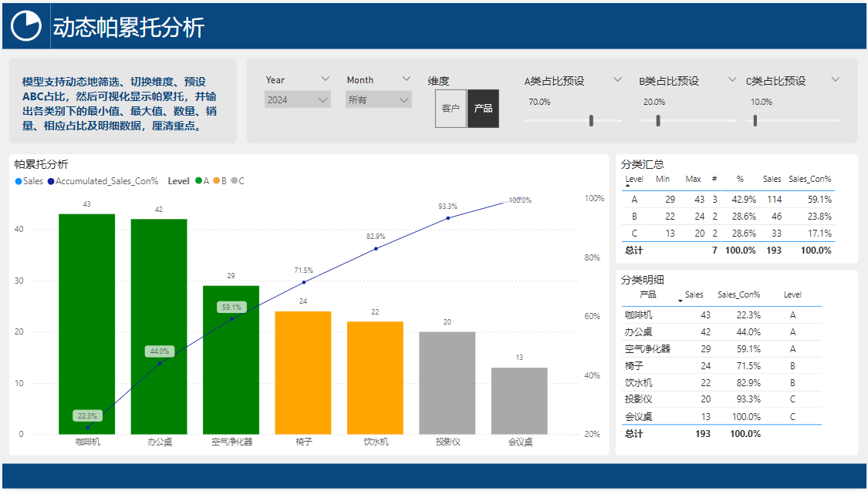868x491 pixels.
Task: Select the 椅子 orange bar
Action: (302, 372)
